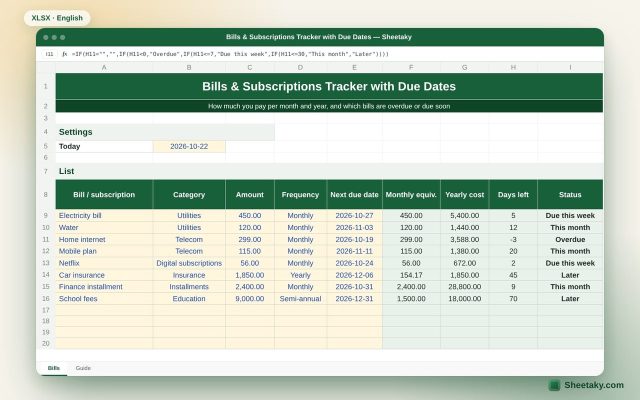640x400 pixels.
Task: Select the Bills sheet tab
Action: coord(54,368)
